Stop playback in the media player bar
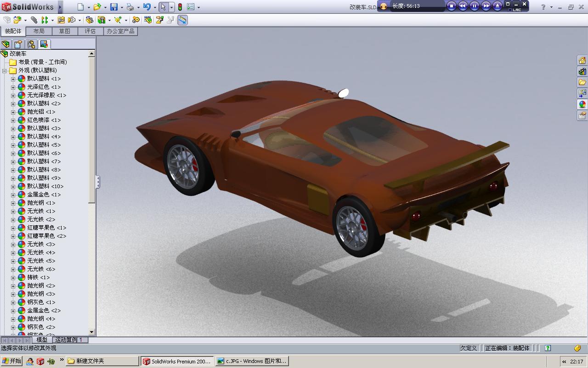Image resolution: width=588 pixels, height=368 pixels. click(452, 6)
